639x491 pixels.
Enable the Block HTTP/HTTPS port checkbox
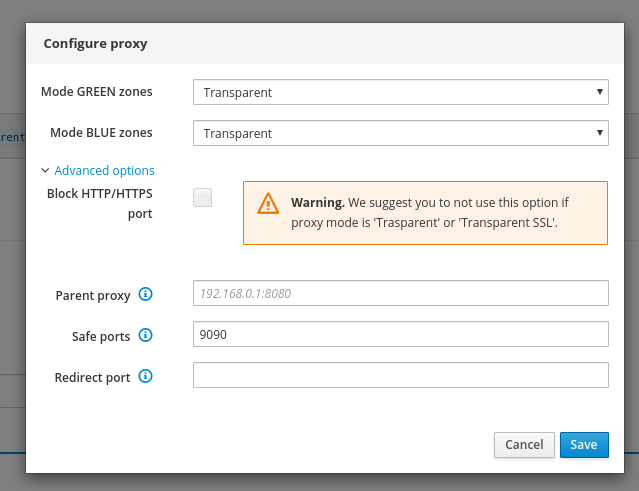click(x=203, y=198)
